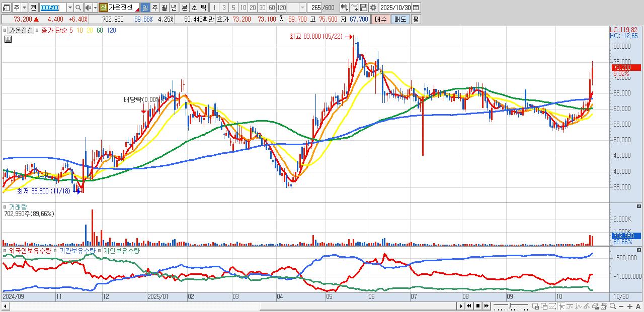Image resolution: width=644 pixels, height=312 pixels.
Task: Choose the 5 interval button
Action: click(x=233, y=8)
